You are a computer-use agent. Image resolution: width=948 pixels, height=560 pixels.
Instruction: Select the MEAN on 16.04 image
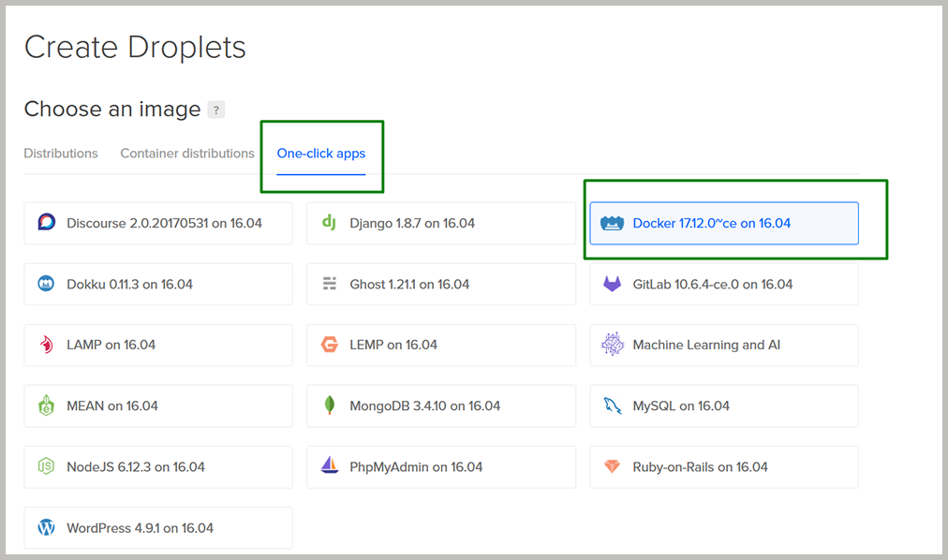[157, 405]
